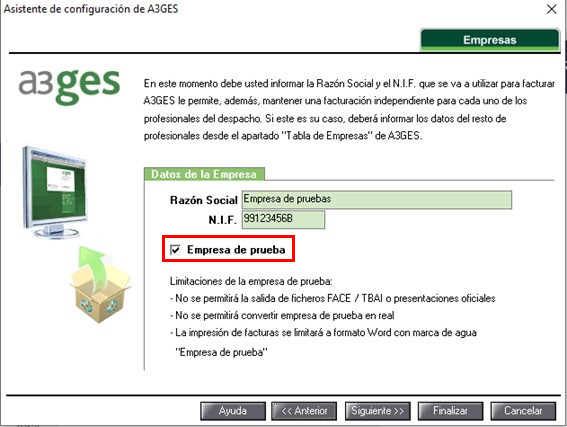Select the Datos de la Empresa tab
Screen dimensions: 567x427
[x=204, y=174]
